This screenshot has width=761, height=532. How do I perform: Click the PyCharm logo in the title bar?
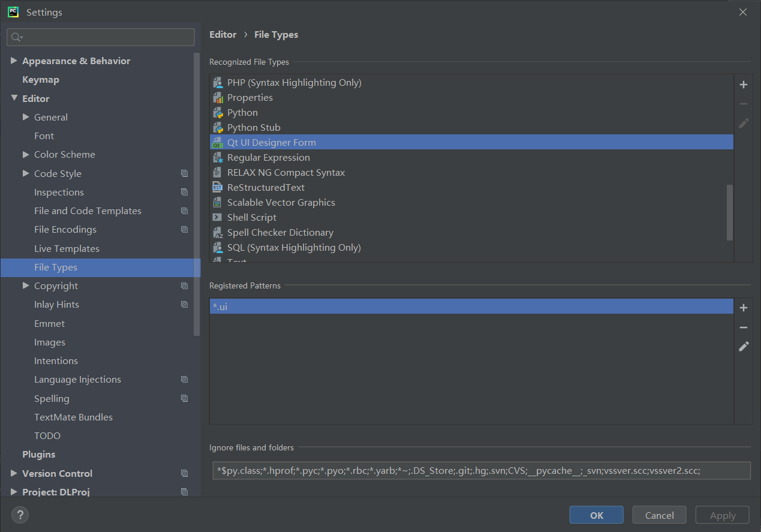[13, 11]
